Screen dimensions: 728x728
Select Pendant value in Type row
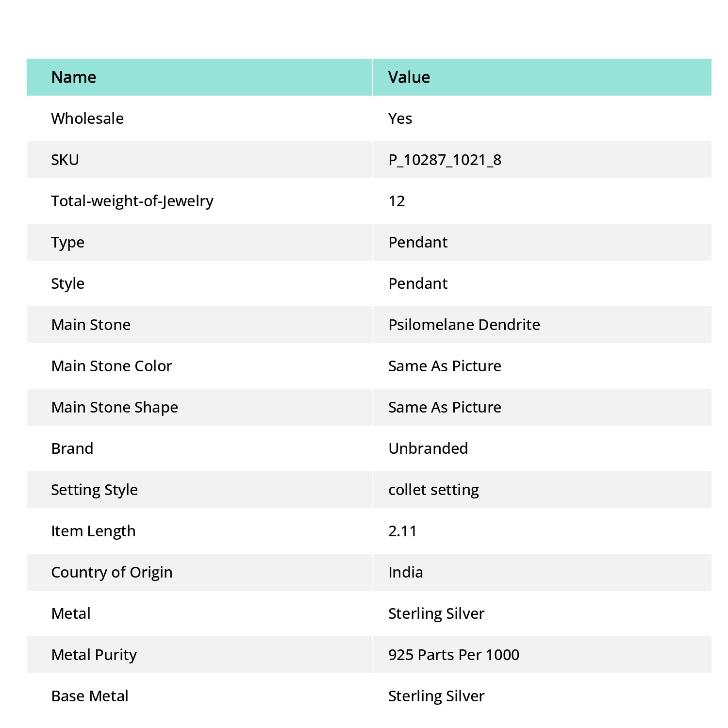point(418,242)
